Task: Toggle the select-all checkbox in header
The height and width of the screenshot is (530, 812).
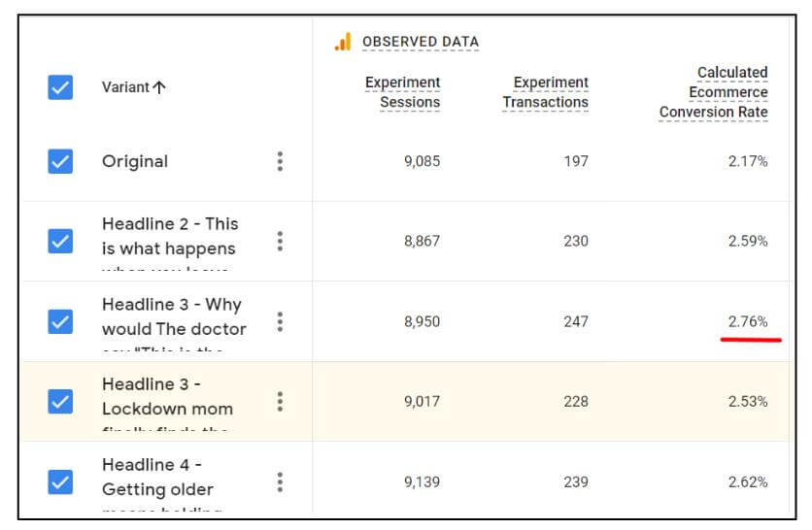Action: (x=60, y=87)
